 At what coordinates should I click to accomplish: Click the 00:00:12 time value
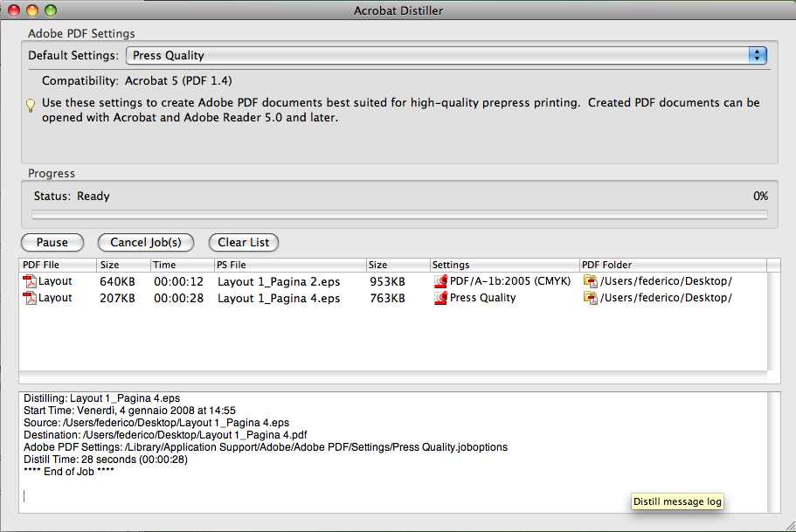tap(179, 282)
